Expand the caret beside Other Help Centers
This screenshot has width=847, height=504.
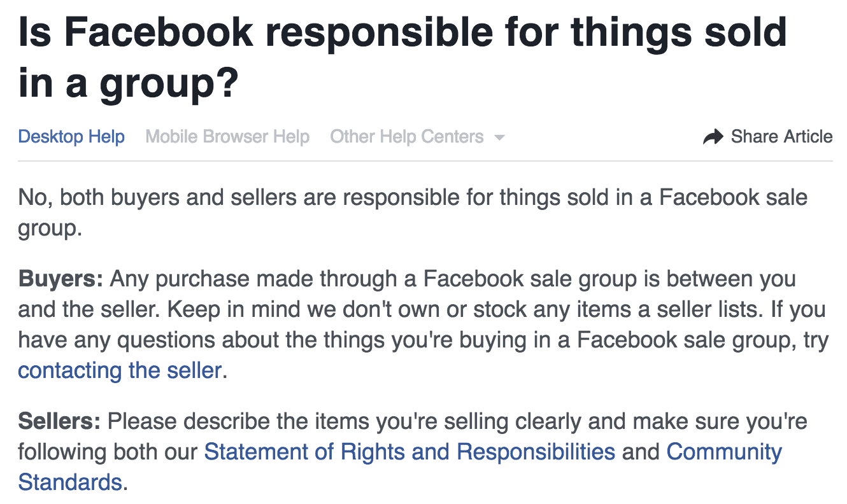coord(499,137)
